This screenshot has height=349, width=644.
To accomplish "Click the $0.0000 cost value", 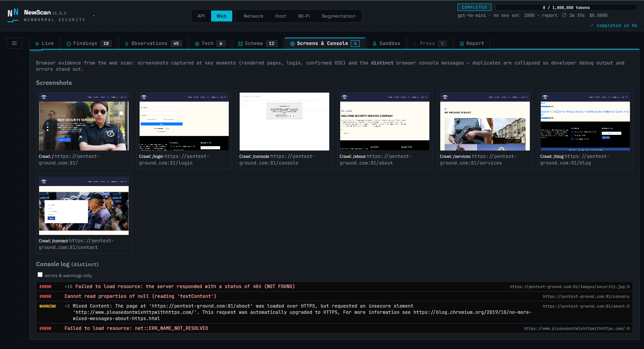I will 598,15.
